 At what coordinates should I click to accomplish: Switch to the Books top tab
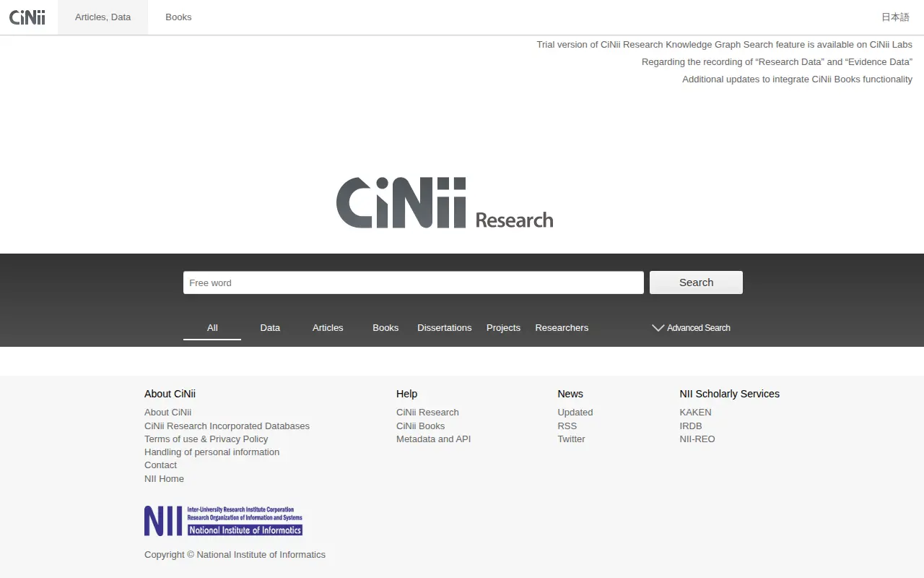click(178, 17)
